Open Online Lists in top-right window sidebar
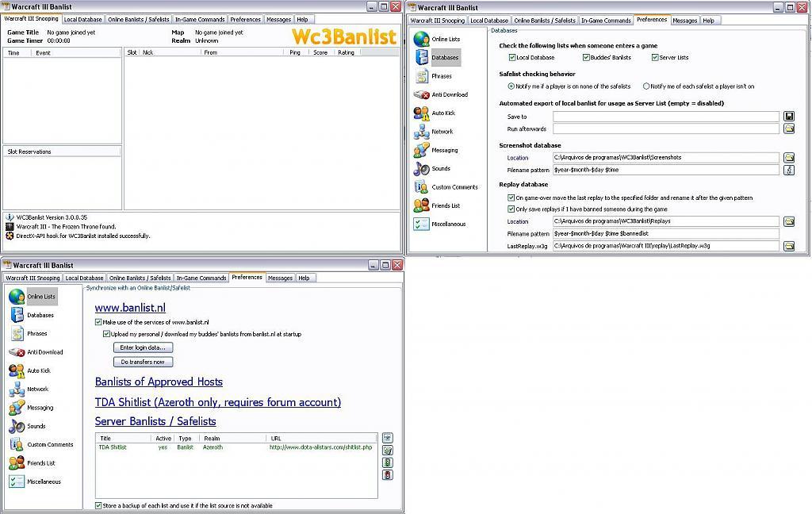 point(437,39)
